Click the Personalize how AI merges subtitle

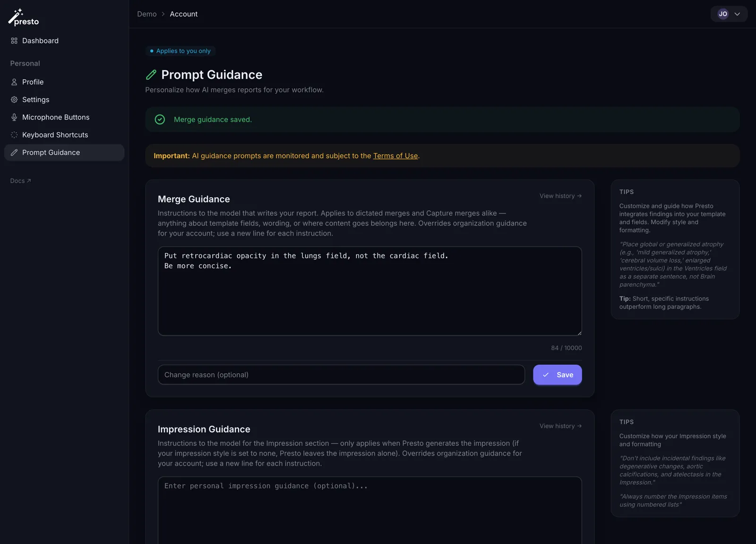(234, 90)
